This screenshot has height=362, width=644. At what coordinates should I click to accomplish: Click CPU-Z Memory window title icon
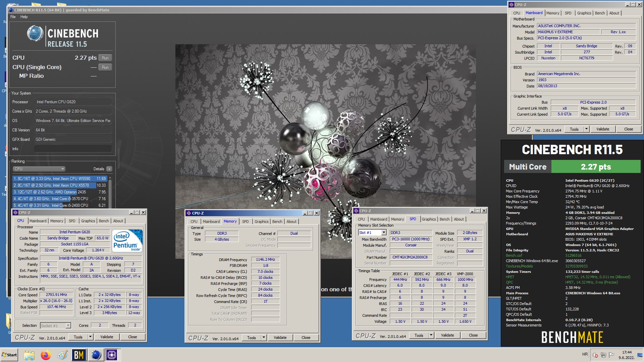188,213
